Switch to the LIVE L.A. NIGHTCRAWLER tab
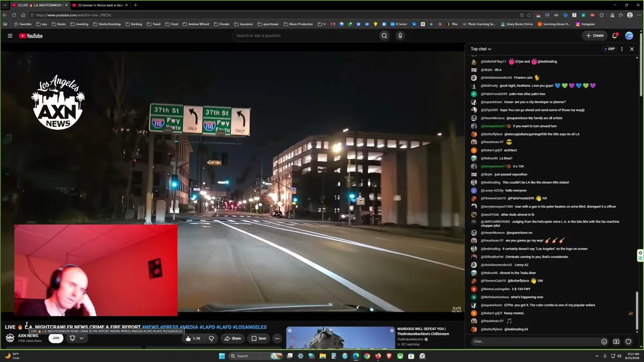644x362 pixels. point(39,5)
